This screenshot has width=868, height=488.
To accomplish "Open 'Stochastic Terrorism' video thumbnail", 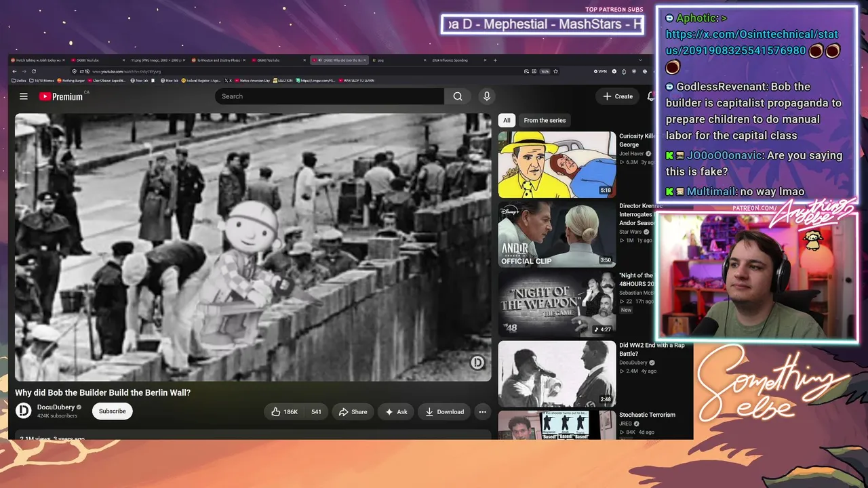I will coord(557,425).
